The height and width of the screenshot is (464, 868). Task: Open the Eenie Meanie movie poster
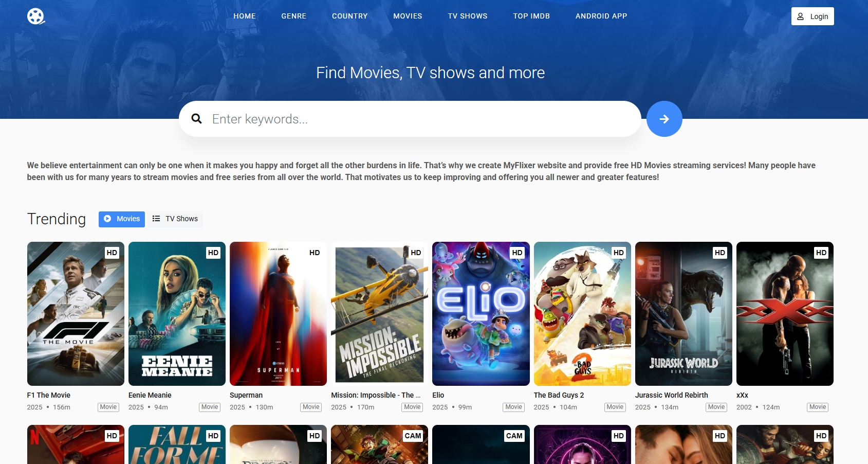coord(177,313)
